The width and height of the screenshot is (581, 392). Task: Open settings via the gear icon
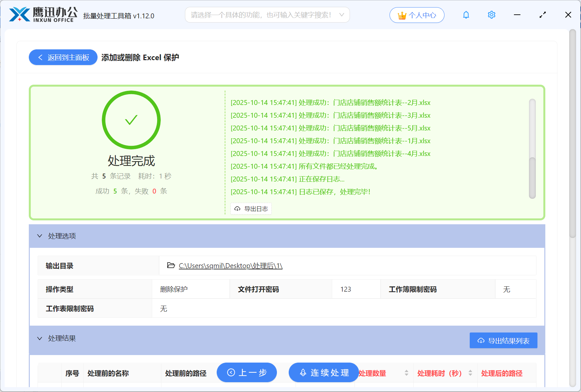(491, 15)
